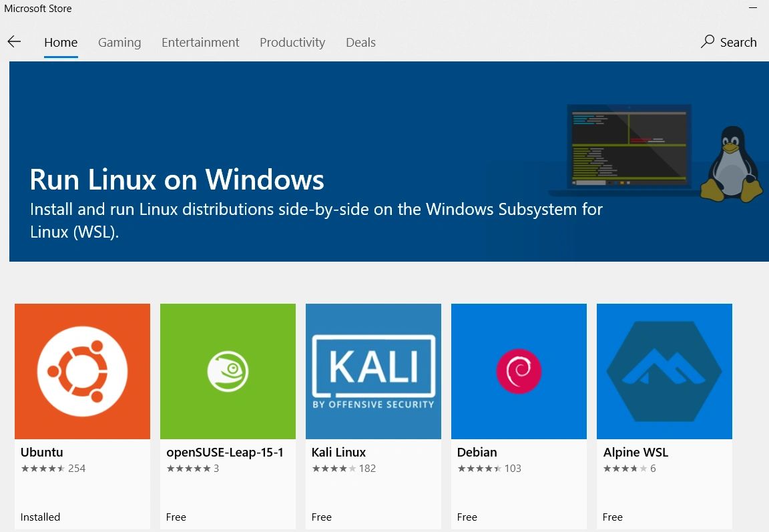Select the Debian swirl logo tile
This screenshot has width=769, height=532.
[x=519, y=371]
